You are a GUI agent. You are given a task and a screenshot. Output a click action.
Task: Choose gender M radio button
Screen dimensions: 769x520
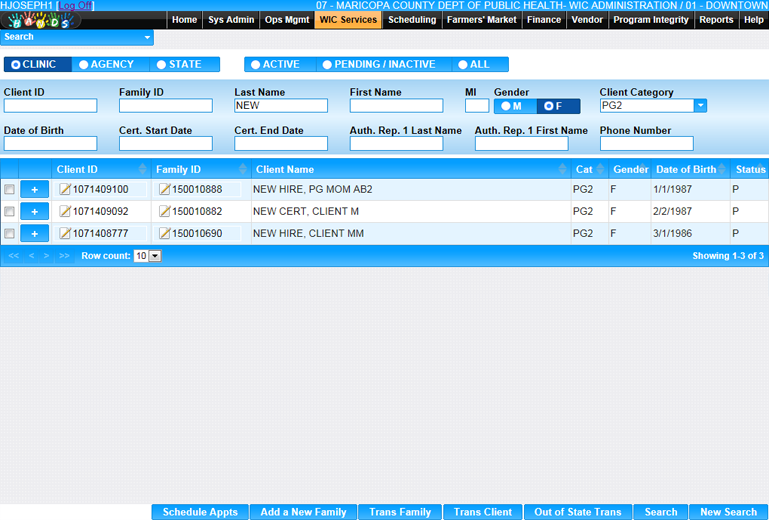pos(515,106)
